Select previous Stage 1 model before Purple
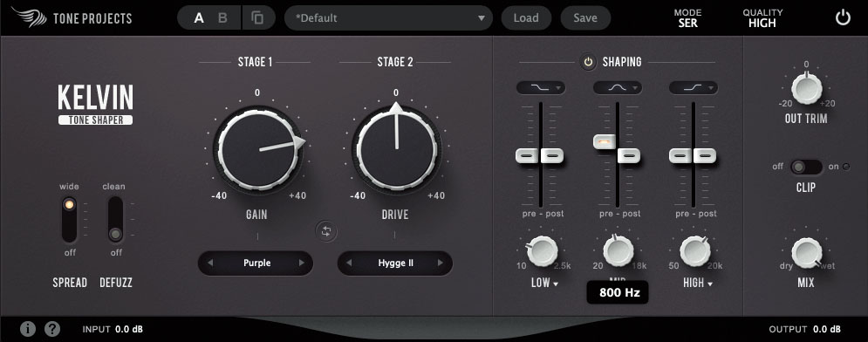This screenshot has height=342, width=868. pos(210,263)
